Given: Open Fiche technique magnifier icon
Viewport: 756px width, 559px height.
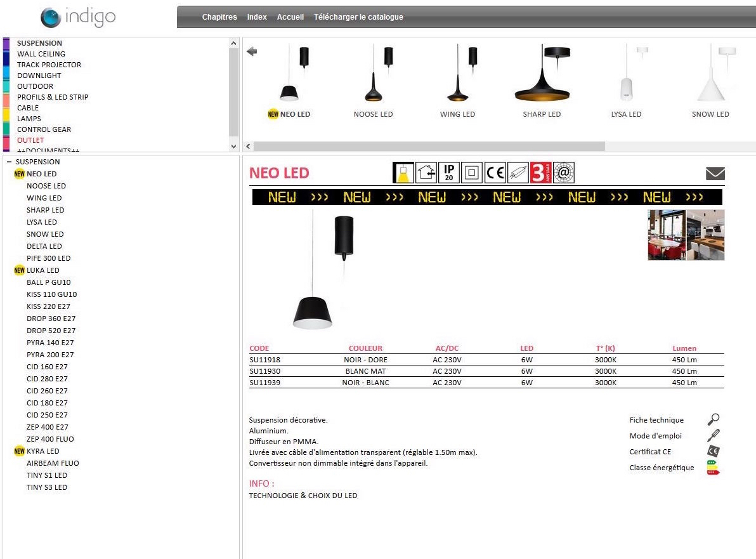Looking at the screenshot, I should [714, 419].
